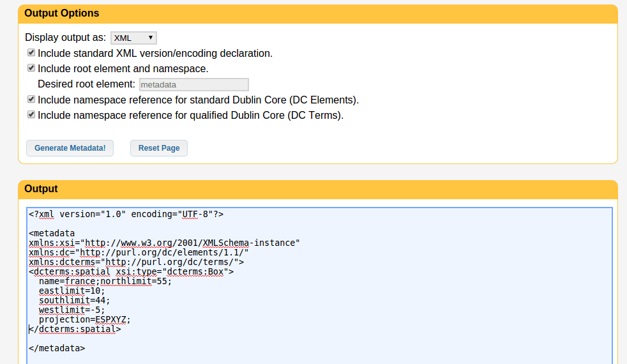Click the opening <metadata tag line in output
Viewport: 627px width, 364px height.
pos(52,233)
